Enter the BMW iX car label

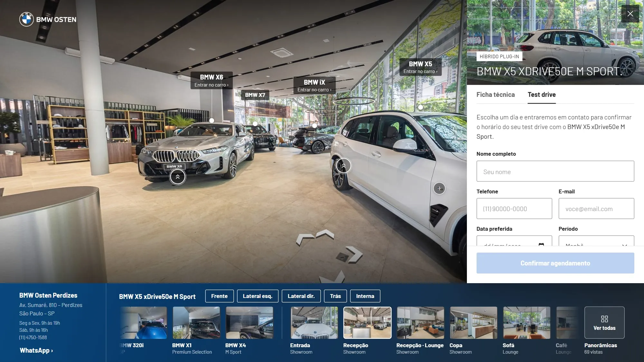[314, 86]
